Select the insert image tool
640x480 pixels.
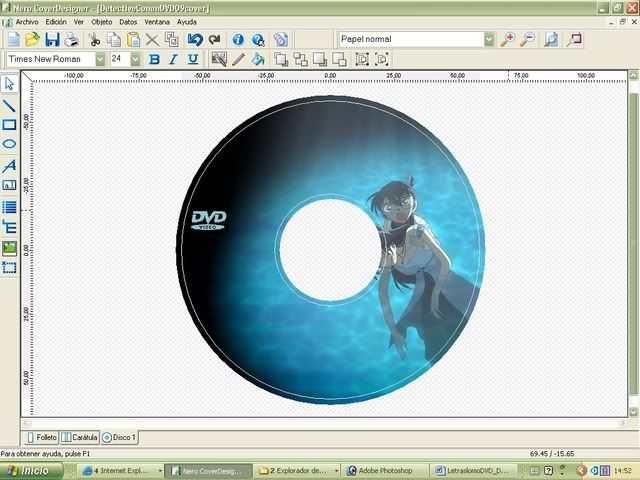click(x=9, y=248)
